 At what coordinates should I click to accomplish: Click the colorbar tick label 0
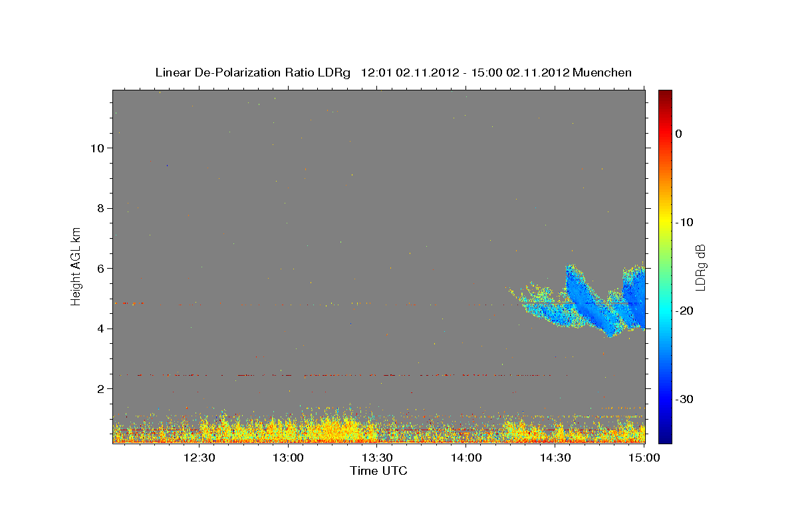679,134
